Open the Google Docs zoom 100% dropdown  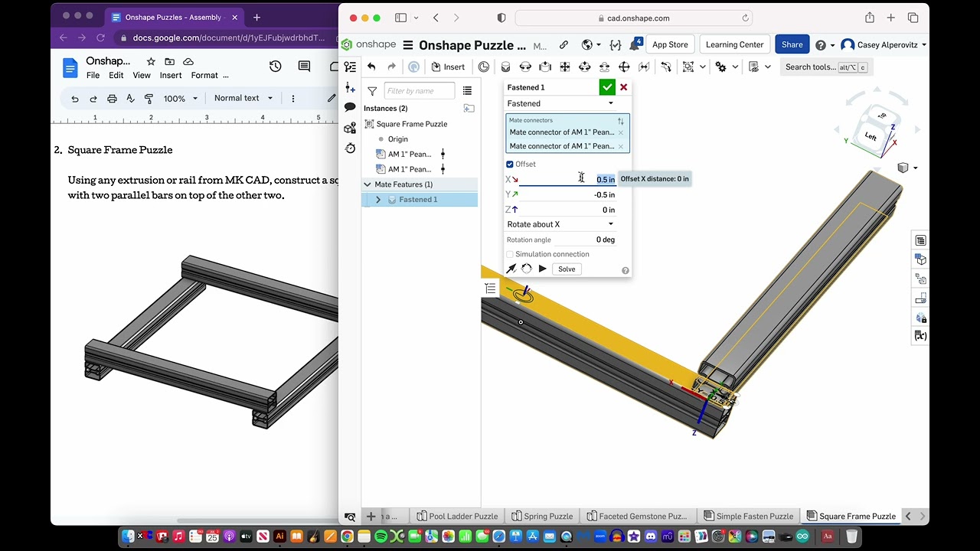pyautogui.click(x=180, y=98)
